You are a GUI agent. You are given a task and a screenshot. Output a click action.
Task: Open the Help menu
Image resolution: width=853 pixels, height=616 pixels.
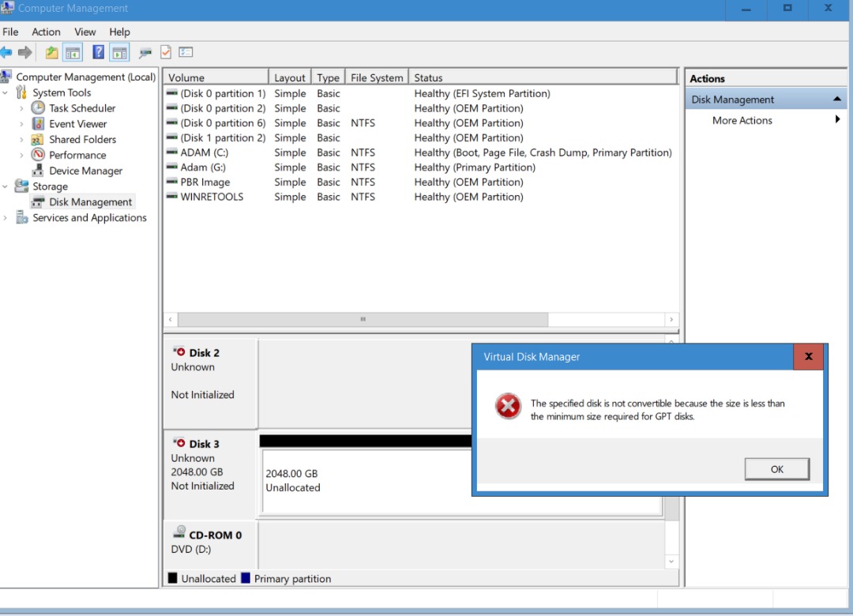120,32
